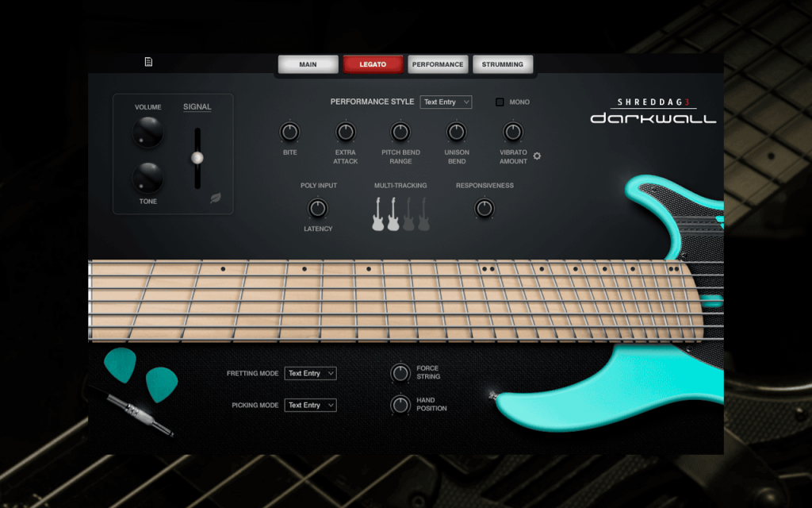Click the Multi-Tracking label
The width and height of the screenshot is (812, 508).
tap(400, 186)
